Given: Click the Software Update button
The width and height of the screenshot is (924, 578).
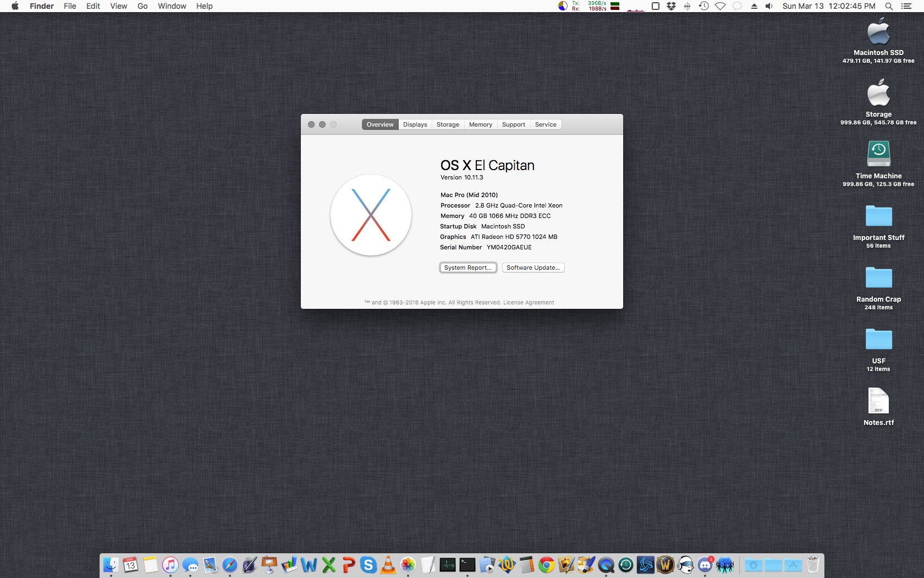Looking at the screenshot, I should coord(533,268).
